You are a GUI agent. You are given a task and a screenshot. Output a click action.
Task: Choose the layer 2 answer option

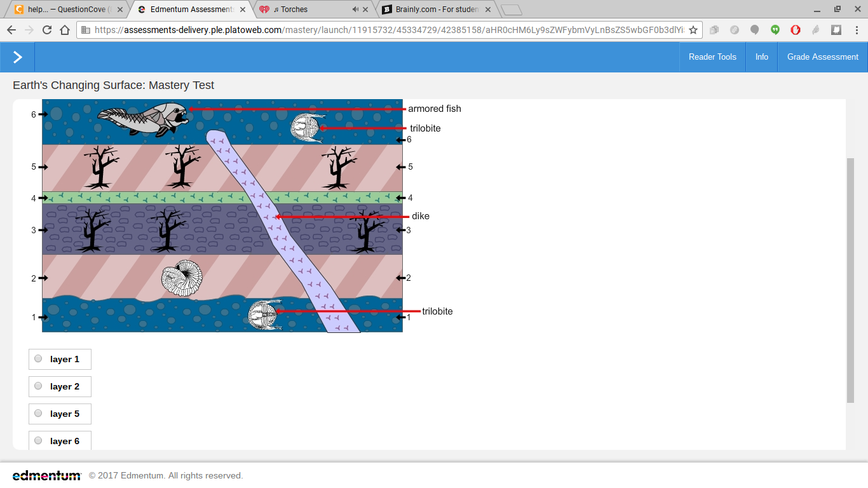point(60,386)
